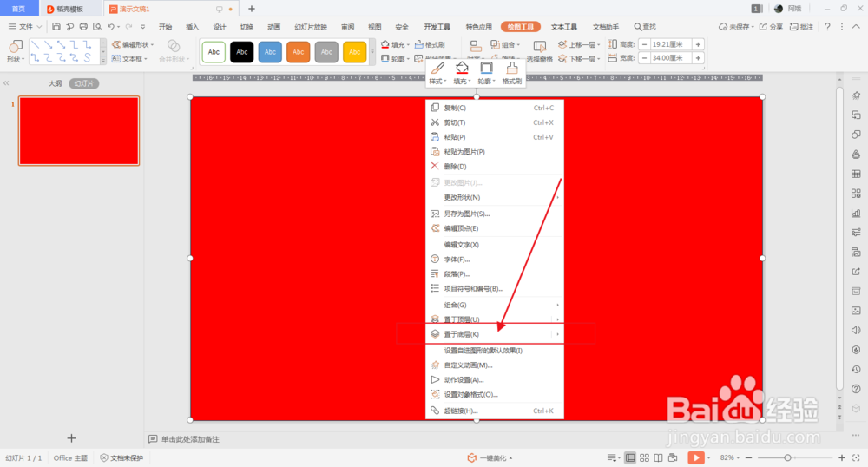Switch to reading view icon in status bar

658,457
